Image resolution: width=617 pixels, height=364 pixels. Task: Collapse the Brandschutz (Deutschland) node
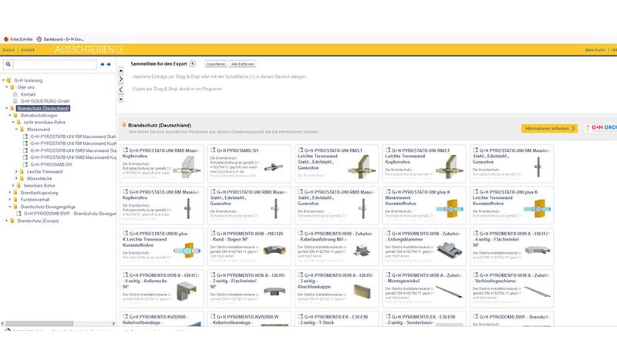(x=7, y=108)
